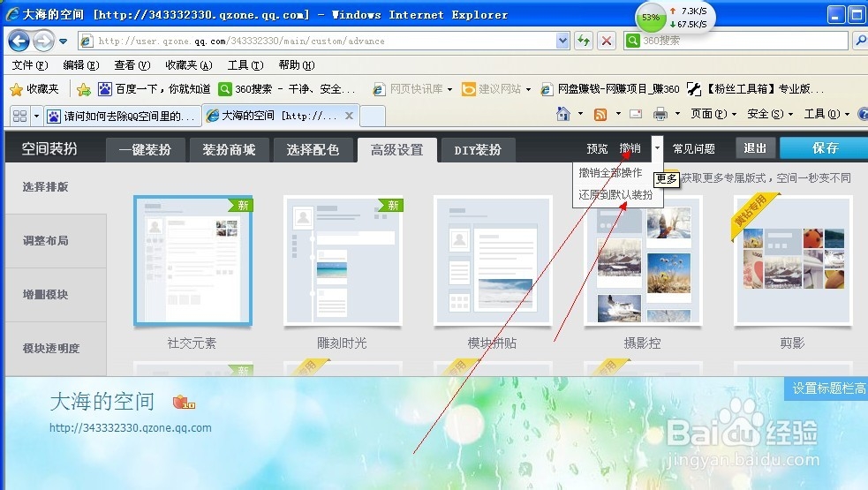Open the 工具 menu in the menu bar

point(245,65)
